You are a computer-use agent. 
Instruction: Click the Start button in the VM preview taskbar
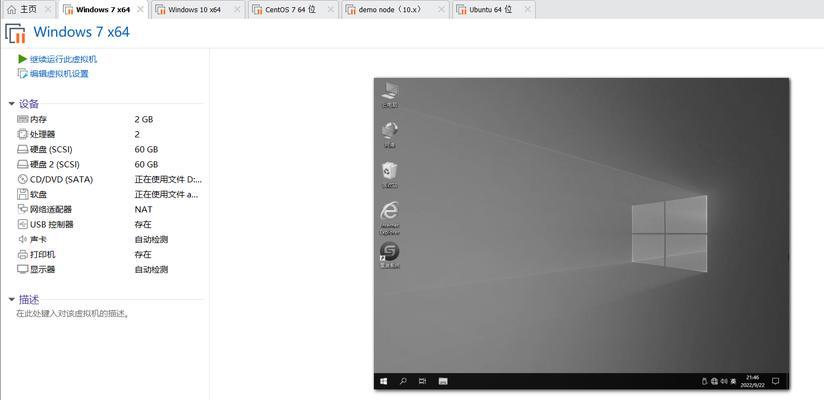(384, 381)
